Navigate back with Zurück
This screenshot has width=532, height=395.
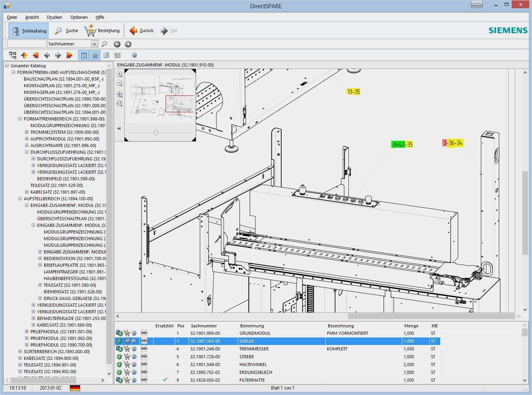(x=141, y=31)
